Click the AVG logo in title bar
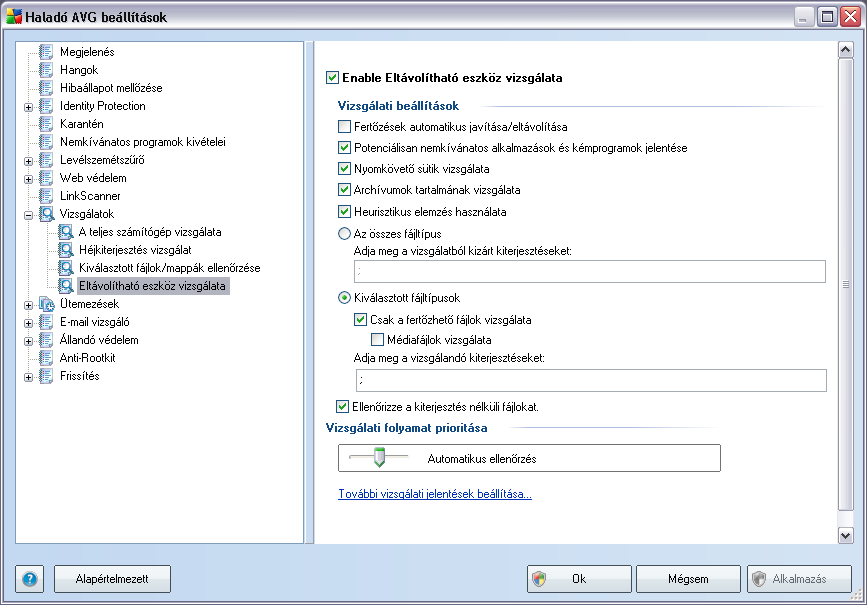Image resolution: width=867 pixels, height=605 pixels. [14, 17]
